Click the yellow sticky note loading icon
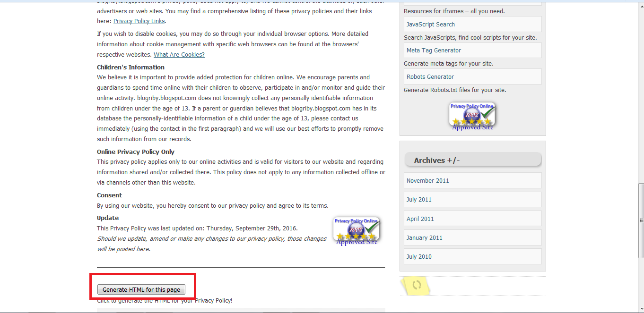 (416, 285)
